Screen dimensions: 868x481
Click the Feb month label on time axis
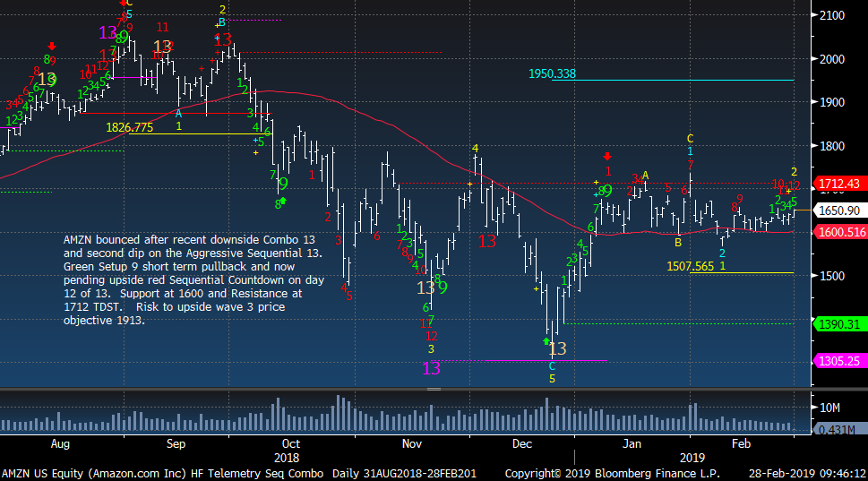click(x=741, y=444)
